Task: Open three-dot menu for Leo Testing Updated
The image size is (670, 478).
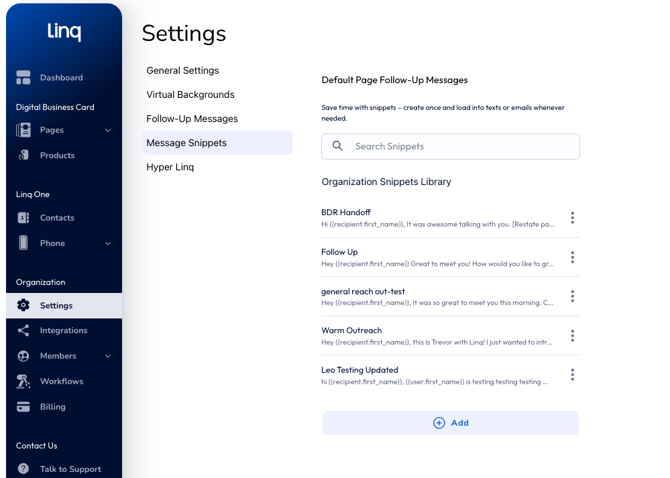Action: tap(572, 375)
